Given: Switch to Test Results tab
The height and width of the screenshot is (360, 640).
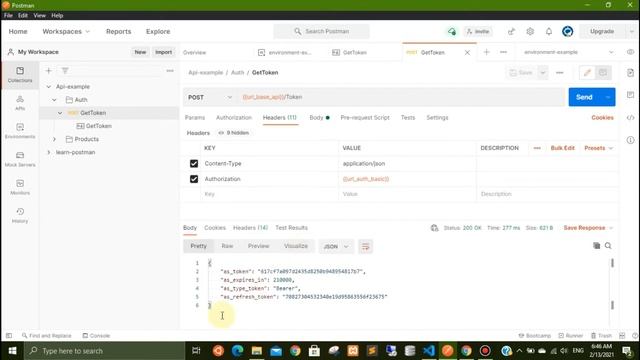Looking at the screenshot, I should [x=291, y=228].
